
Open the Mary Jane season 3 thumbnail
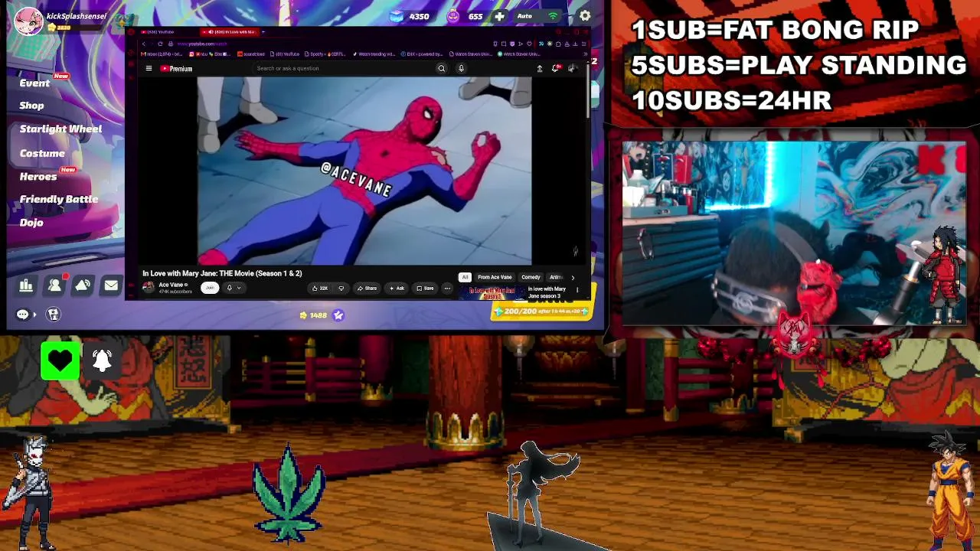point(491,291)
